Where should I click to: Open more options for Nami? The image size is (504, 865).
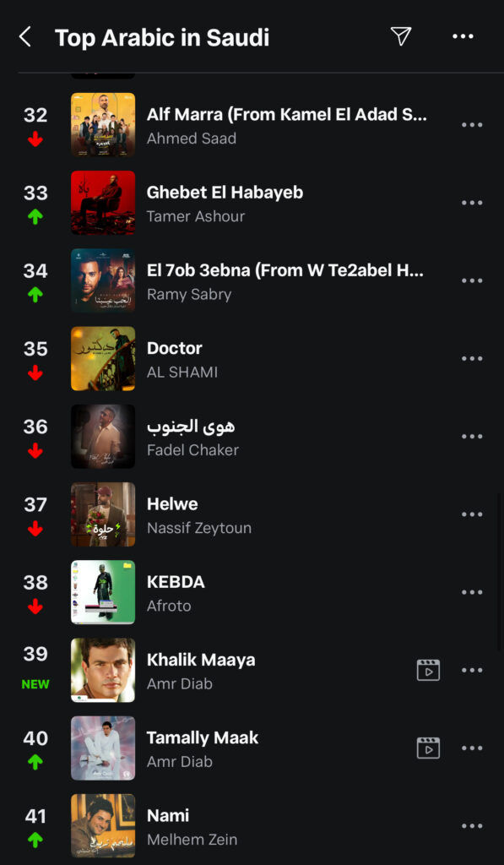pos(472,826)
